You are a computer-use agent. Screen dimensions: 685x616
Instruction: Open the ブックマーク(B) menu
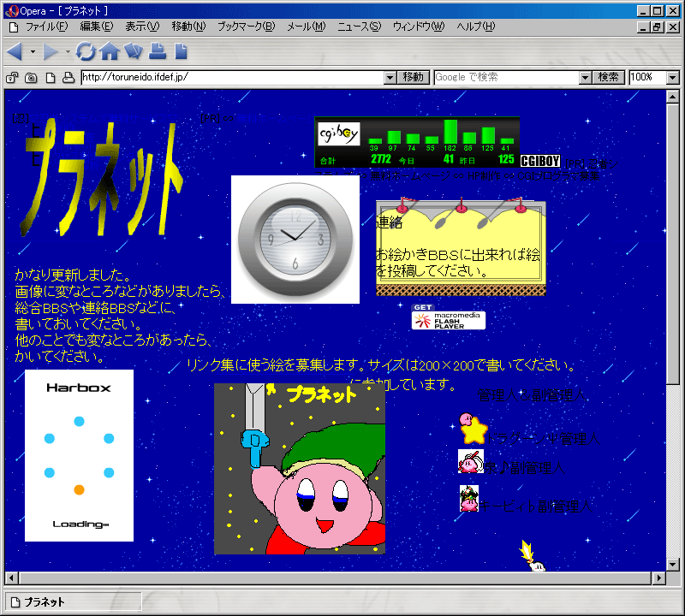(247, 27)
